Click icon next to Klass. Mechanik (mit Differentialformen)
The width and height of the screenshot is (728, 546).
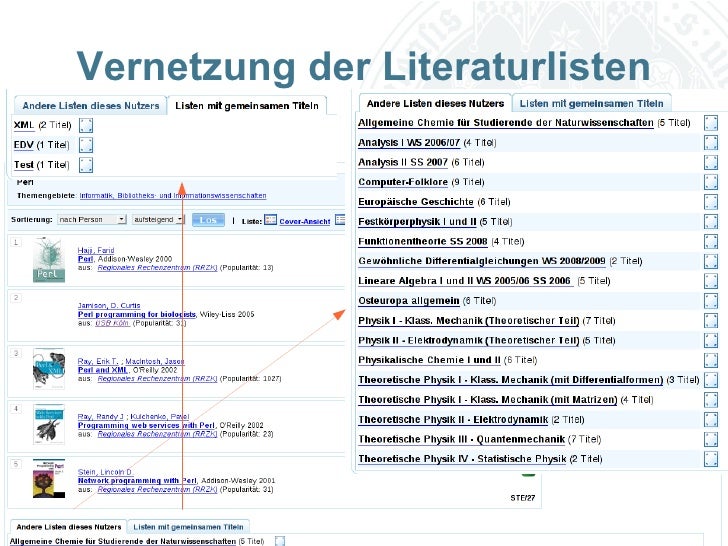[711, 380]
